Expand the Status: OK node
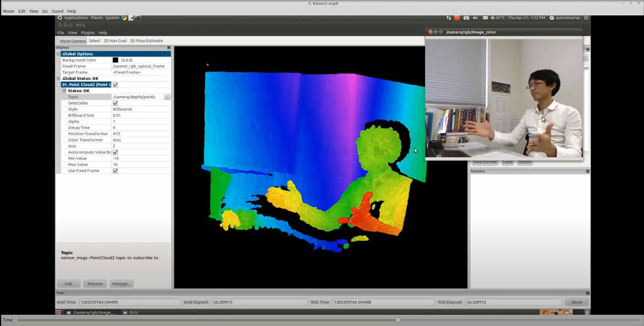 (x=64, y=91)
